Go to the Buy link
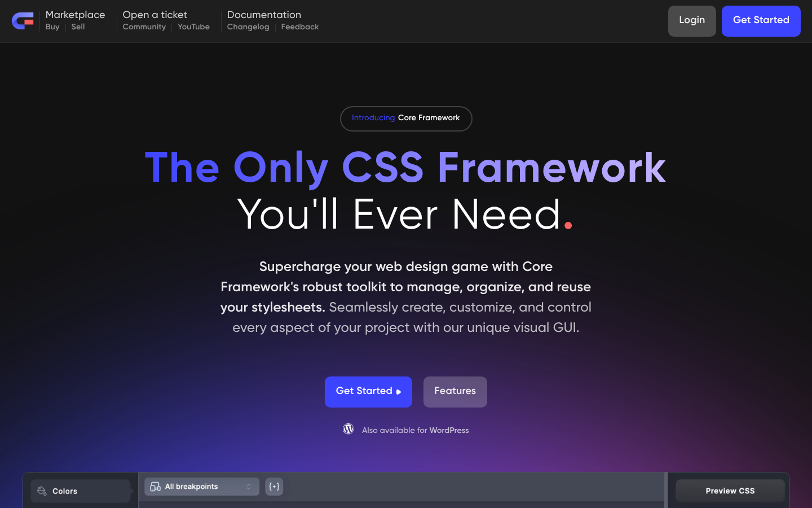The height and width of the screenshot is (508, 812). tap(52, 27)
